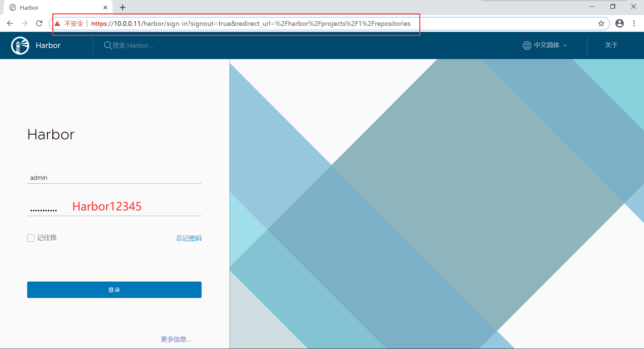Viewport: 644px width, 349px height.
Task: Click the 登录 login button
Action: [x=114, y=290]
